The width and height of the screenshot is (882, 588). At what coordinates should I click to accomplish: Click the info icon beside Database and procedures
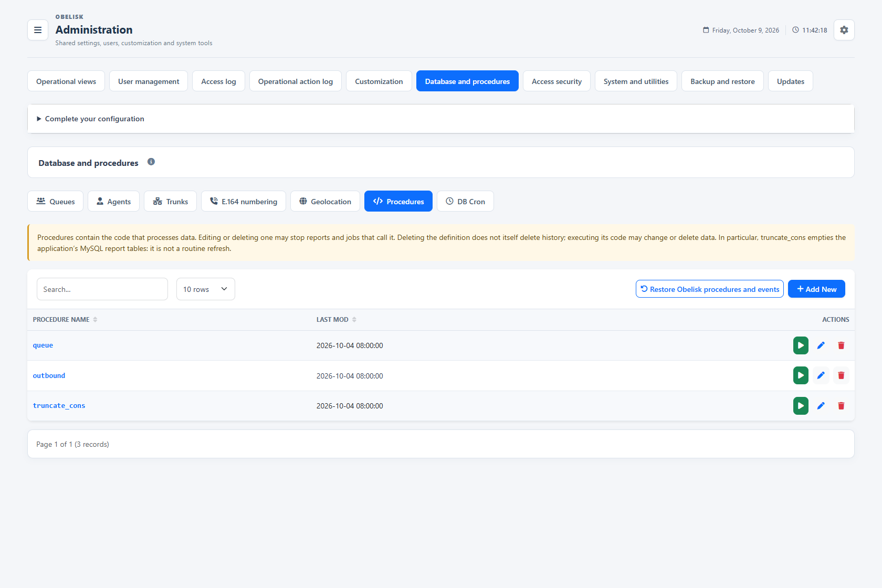(151, 162)
